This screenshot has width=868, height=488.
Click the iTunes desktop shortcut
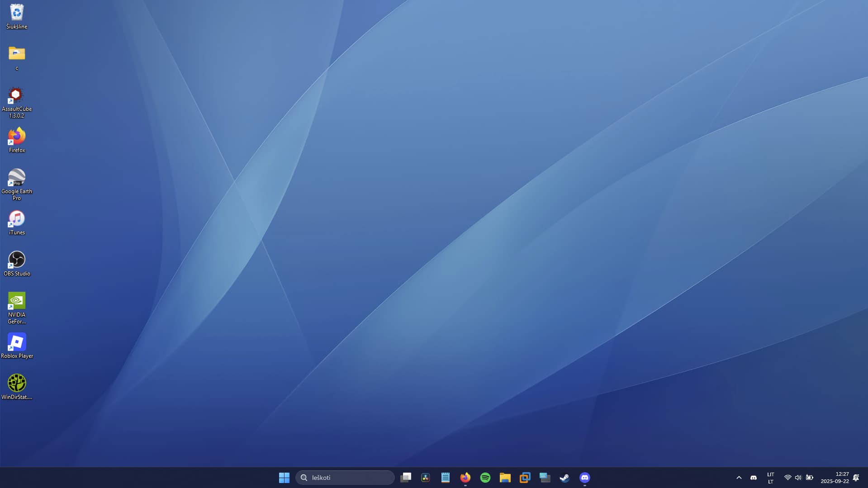coord(17,219)
